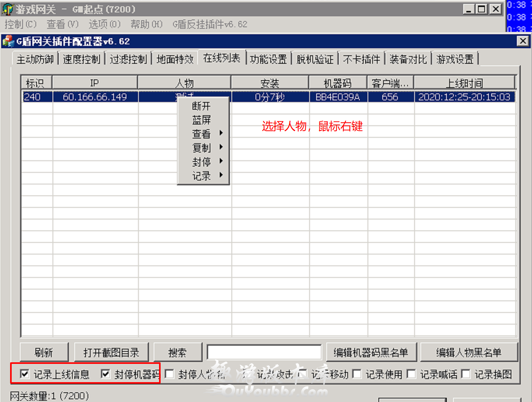Close the G盾网关插件配置器 dialog
The height and width of the screenshot is (402, 532).
point(523,41)
